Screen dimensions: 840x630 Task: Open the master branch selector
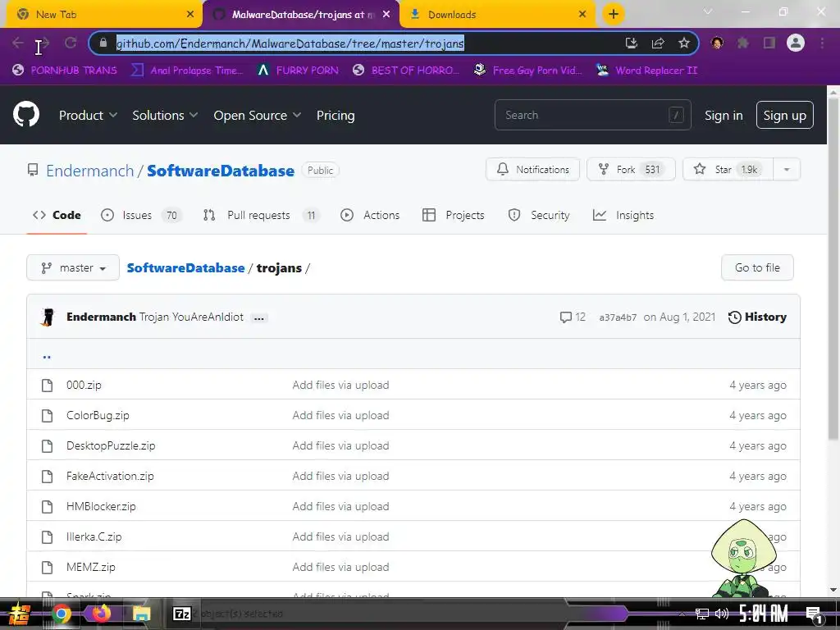tap(73, 267)
